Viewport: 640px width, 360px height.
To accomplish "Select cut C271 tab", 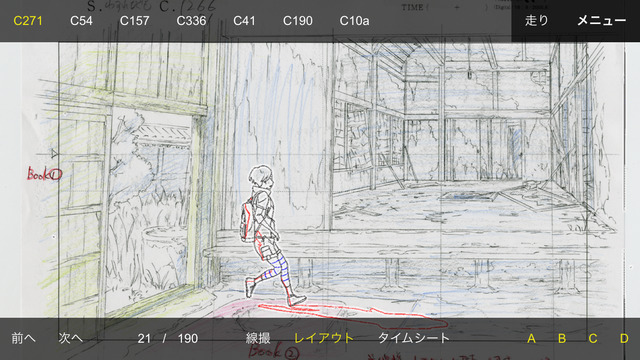I will click(28, 21).
